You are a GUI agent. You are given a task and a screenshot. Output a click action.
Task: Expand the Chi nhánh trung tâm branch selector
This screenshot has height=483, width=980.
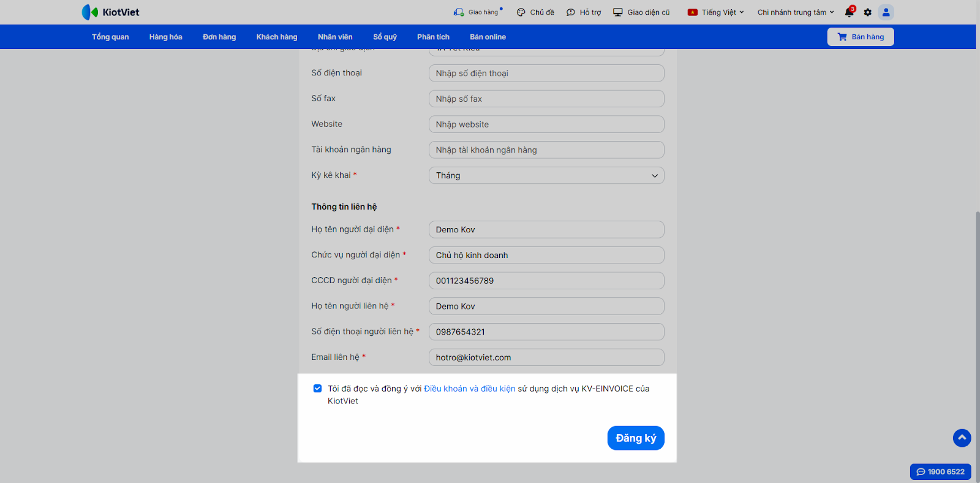click(796, 12)
